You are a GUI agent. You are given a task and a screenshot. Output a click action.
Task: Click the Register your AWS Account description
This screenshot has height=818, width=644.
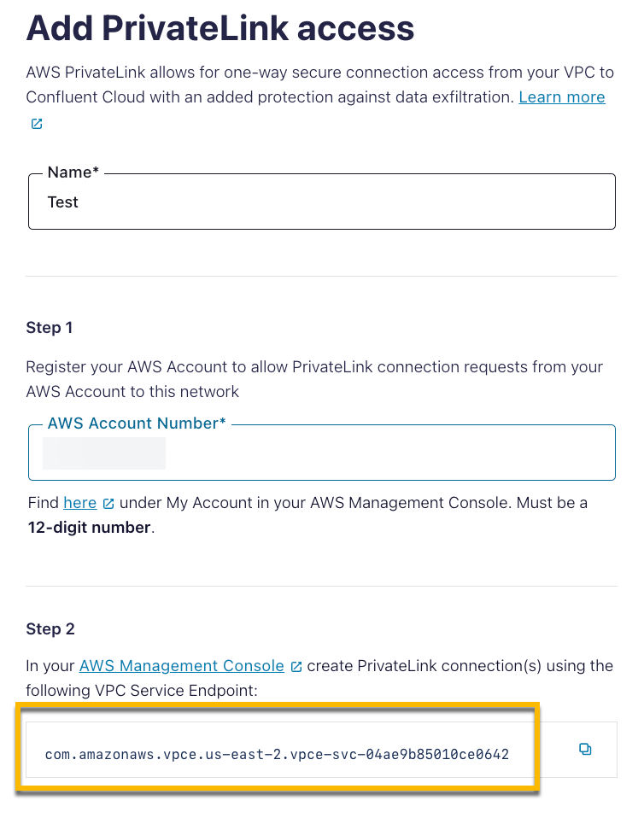click(x=314, y=379)
